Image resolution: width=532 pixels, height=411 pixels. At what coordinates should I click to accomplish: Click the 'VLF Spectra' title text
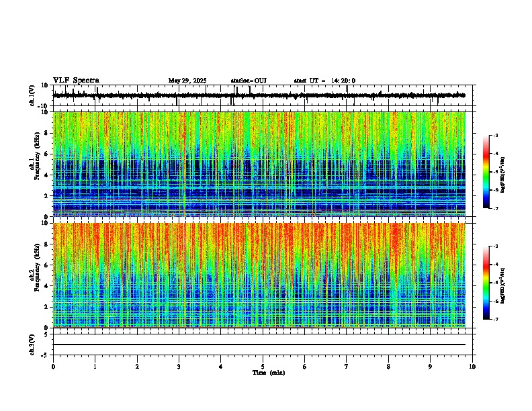point(76,81)
